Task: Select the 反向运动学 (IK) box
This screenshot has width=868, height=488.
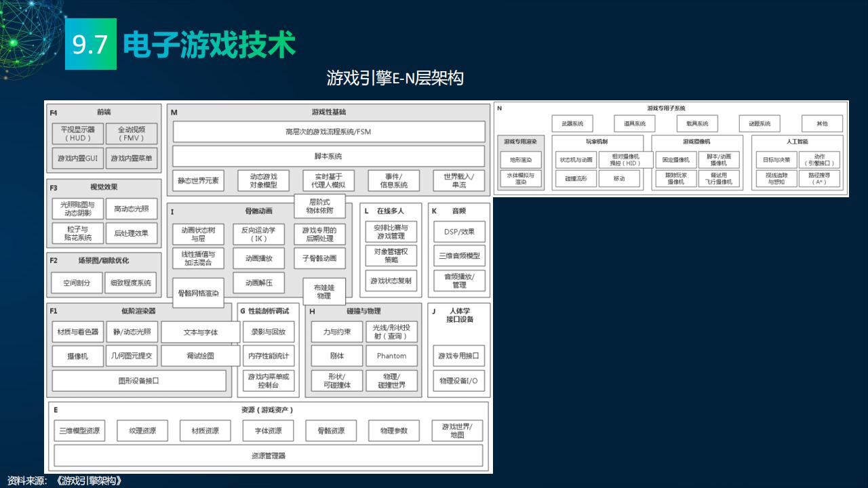Action: pos(258,235)
